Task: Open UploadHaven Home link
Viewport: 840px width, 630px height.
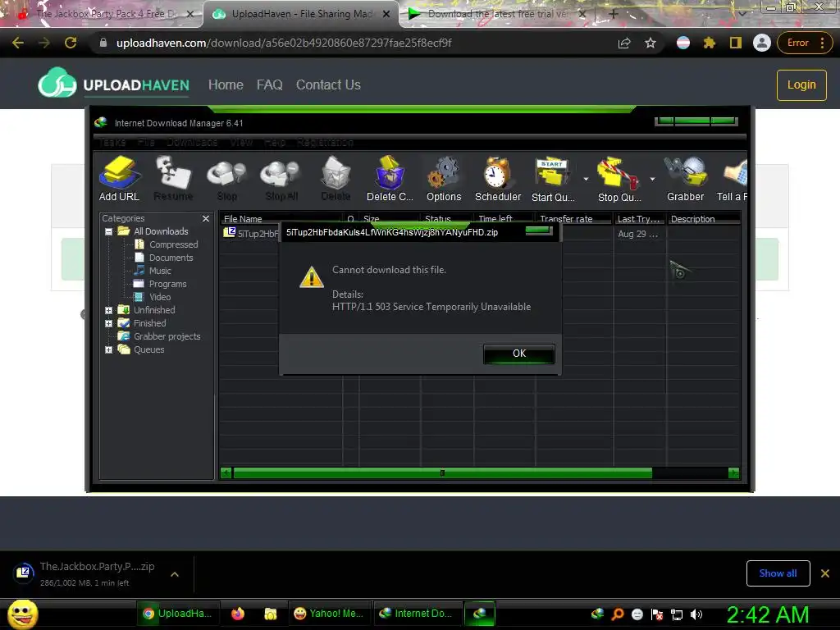Action: [x=226, y=84]
